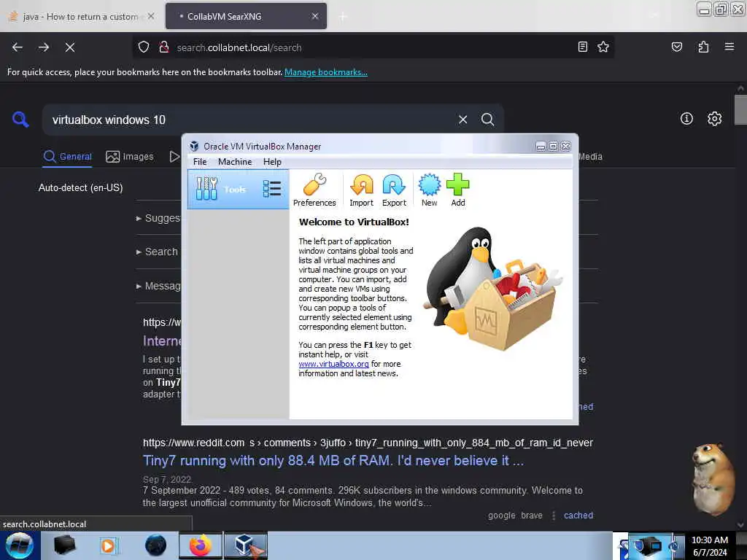The image size is (747, 560).
Task: Click the Import appliance icon
Action: pos(362,190)
